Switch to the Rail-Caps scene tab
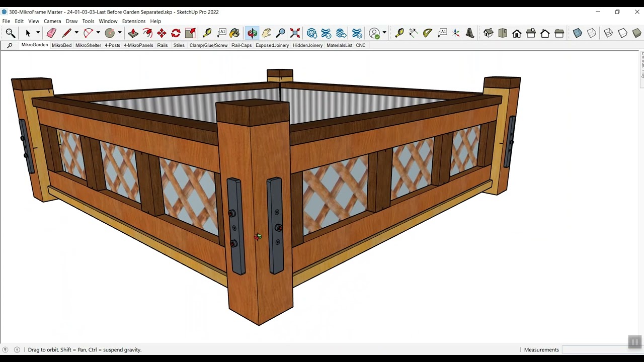The height and width of the screenshot is (362, 644). [242, 45]
